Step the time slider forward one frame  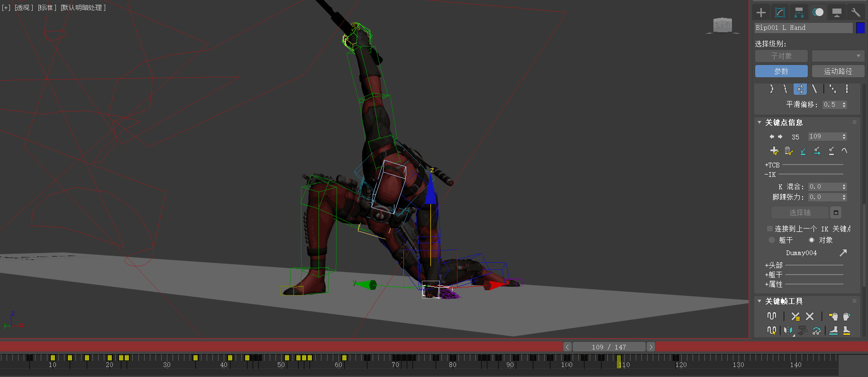coord(651,347)
